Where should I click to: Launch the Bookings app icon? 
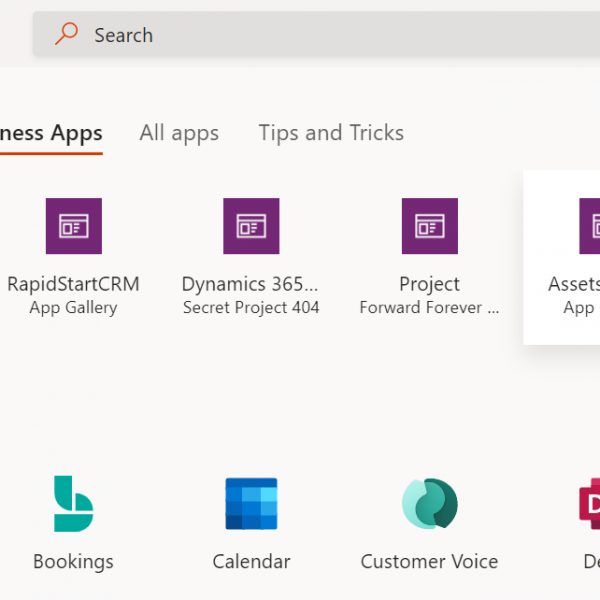[x=73, y=504]
